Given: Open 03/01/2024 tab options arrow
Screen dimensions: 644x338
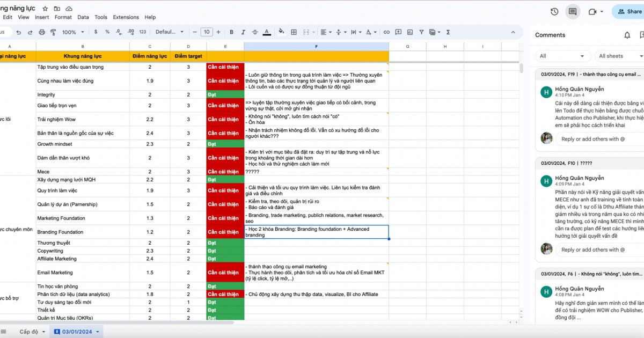Looking at the screenshot, I should (98, 332).
